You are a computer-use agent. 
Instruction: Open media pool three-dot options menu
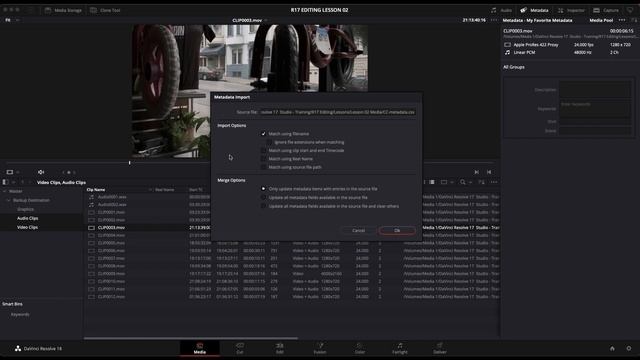click(x=494, y=182)
